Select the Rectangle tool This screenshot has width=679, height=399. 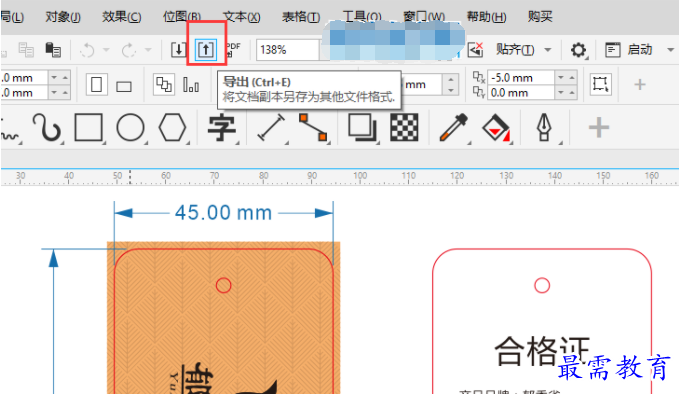tap(88, 127)
